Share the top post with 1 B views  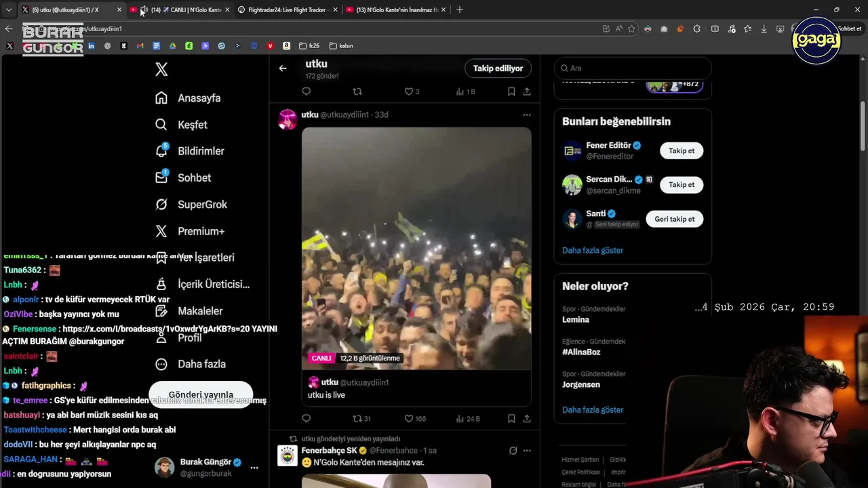click(x=526, y=91)
